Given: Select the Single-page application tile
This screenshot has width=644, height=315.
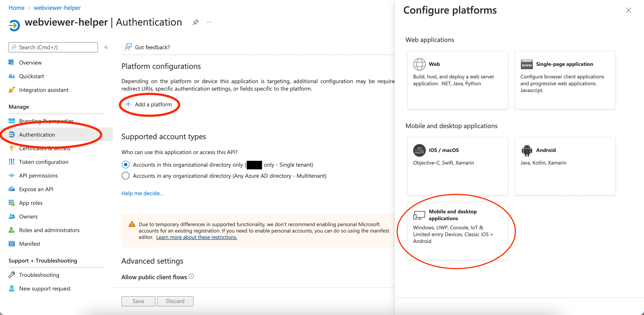Looking at the screenshot, I should coord(565,80).
